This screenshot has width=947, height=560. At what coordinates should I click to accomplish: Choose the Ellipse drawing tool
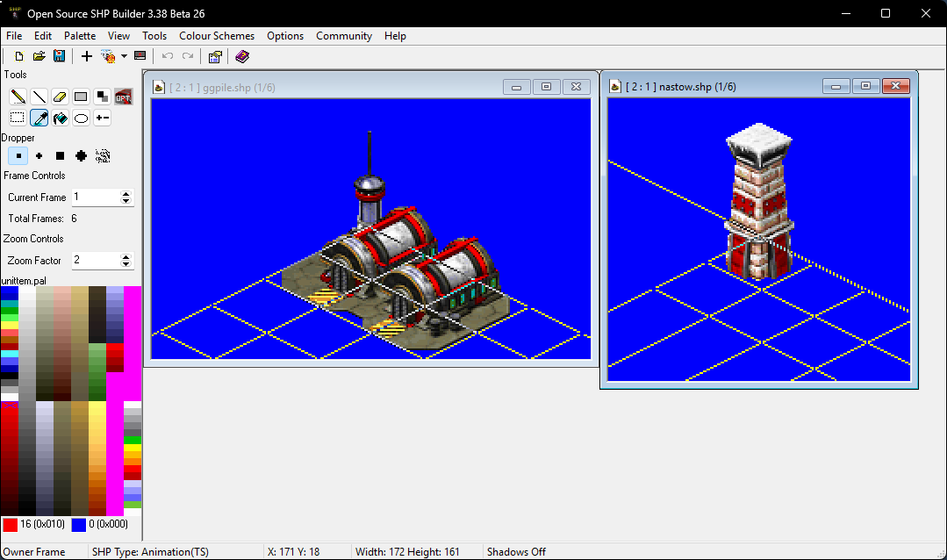tap(81, 118)
